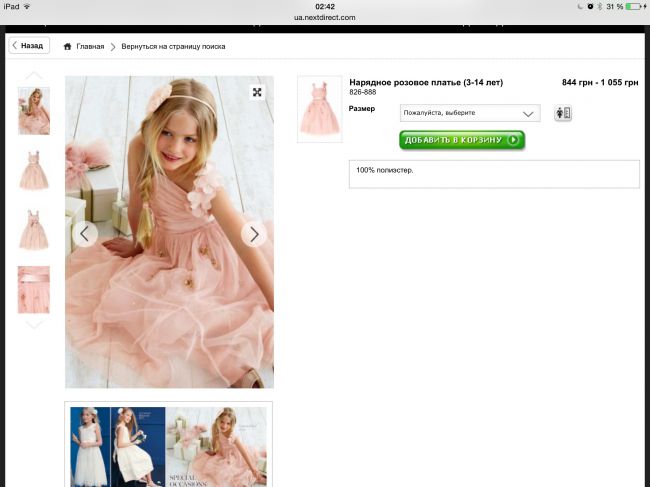650x487 pixels.
Task: Select front-view dress thumbnail
Action: 34,170
